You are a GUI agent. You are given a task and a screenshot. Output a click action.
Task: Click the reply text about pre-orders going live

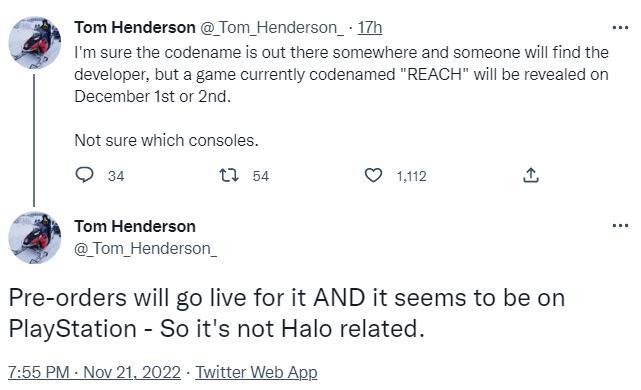(287, 313)
